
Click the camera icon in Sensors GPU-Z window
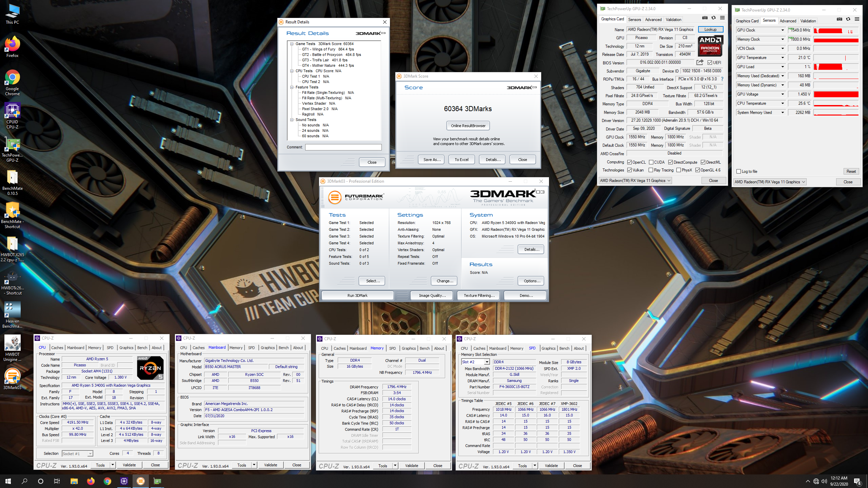pyautogui.click(x=840, y=19)
